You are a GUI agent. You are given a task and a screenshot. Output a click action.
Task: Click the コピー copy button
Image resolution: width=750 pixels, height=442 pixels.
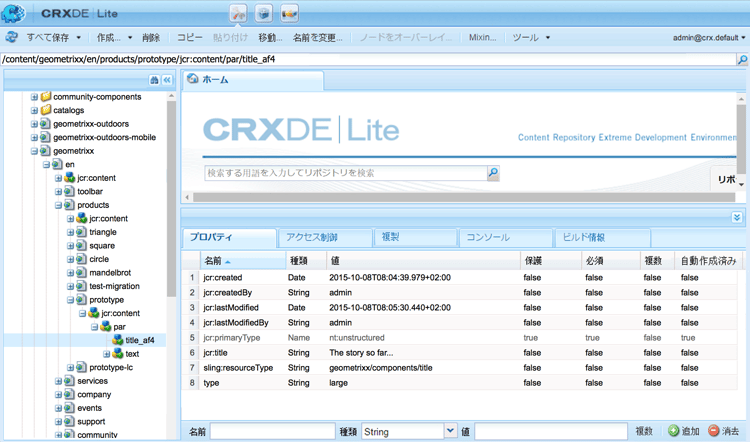(190, 37)
